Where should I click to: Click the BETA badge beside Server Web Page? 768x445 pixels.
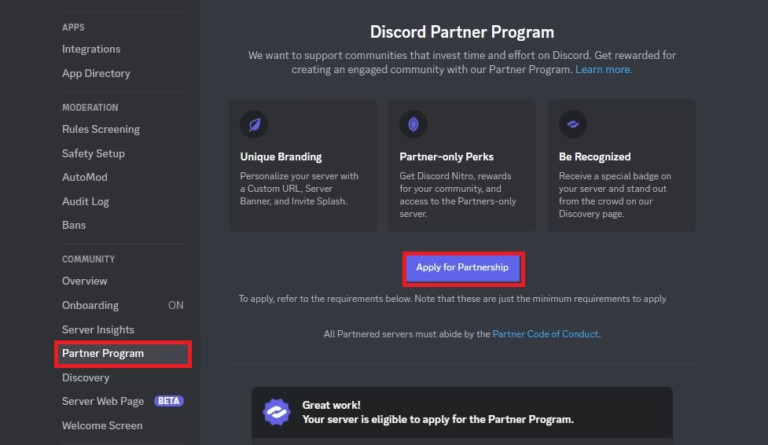(x=168, y=401)
